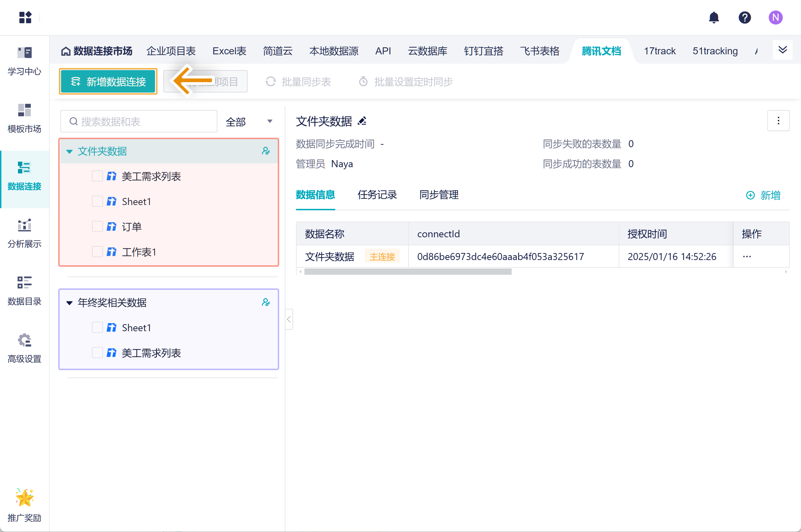This screenshot has height=532, width=801.
Task: Click permissions icon on 年终奖相关数据 folder
Action: pos(266,302)
